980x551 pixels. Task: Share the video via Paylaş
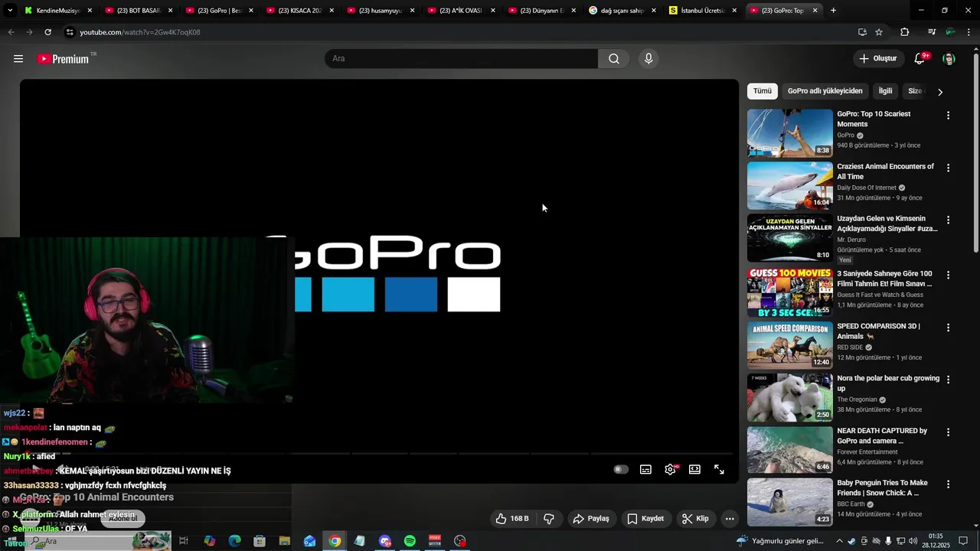coord(591,519)
